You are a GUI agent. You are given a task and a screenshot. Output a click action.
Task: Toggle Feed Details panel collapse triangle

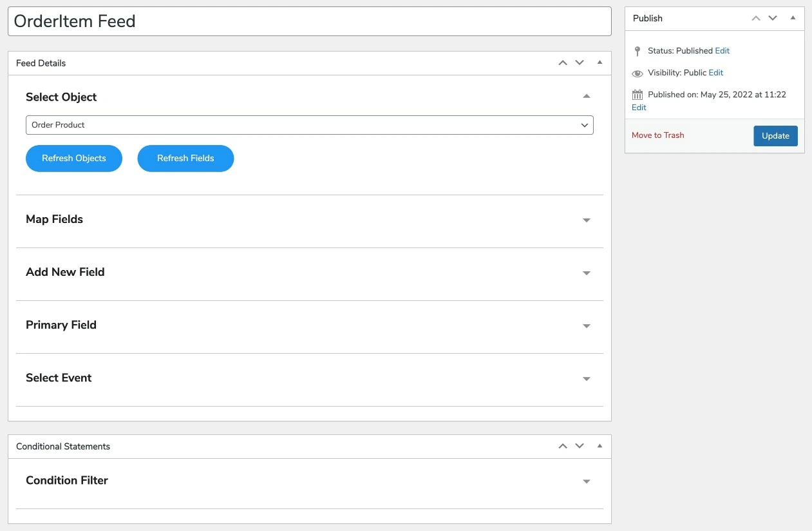click(x=600, y=63)
